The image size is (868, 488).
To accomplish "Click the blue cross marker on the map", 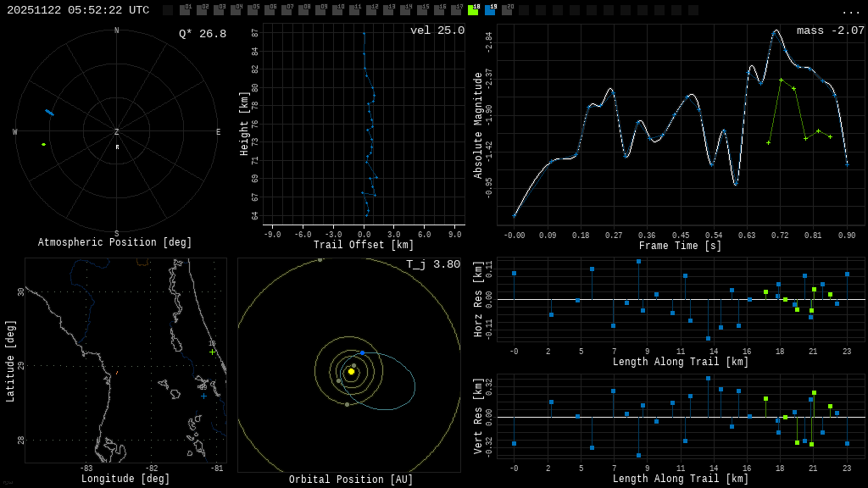I will (x=203, y=396).
